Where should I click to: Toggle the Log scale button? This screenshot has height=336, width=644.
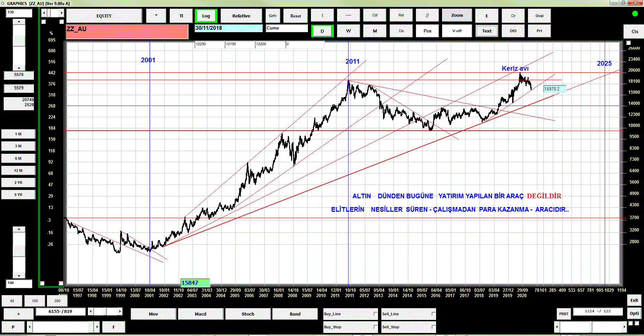point(206,16)
